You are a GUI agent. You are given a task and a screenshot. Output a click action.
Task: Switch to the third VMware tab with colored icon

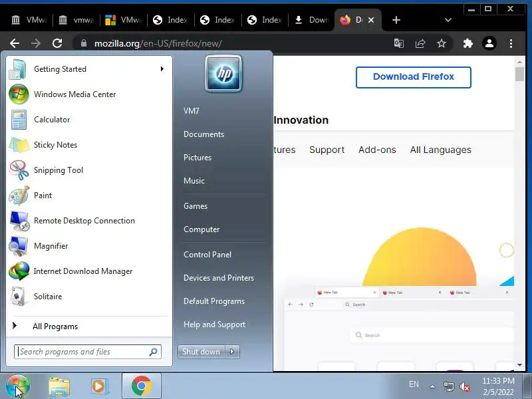coord(124,20)
